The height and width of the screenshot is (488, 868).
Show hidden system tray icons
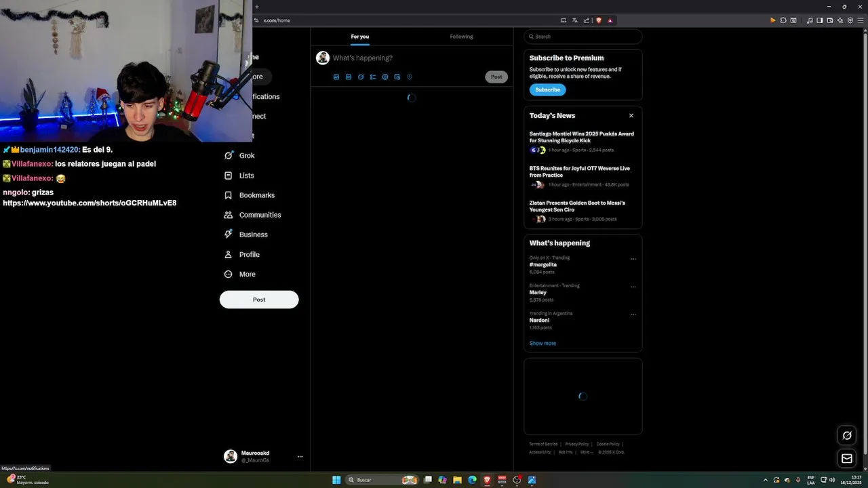click(x=766, y=480)
